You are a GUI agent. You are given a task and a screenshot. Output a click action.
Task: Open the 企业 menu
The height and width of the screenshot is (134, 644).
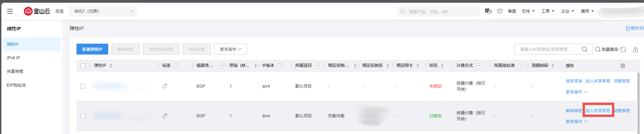pos(568,11)
